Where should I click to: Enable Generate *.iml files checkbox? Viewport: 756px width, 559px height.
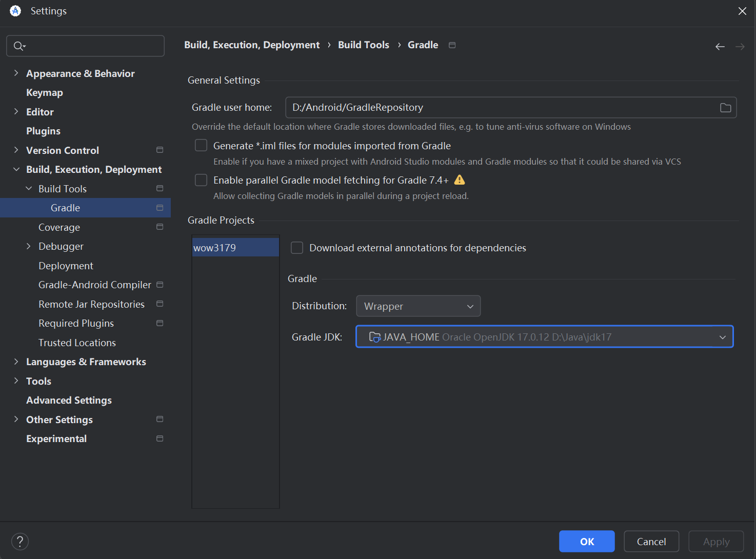pyautogui.click(x=201, y=146)
